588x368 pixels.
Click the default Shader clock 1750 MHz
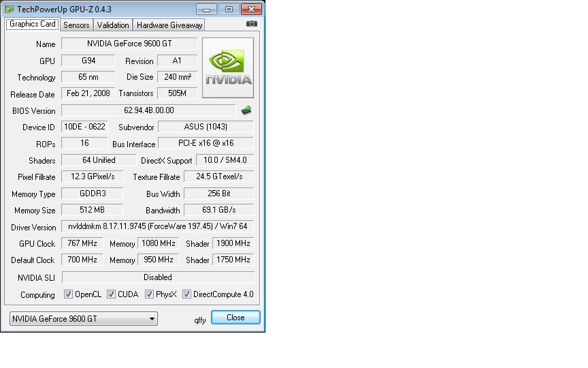233,260
